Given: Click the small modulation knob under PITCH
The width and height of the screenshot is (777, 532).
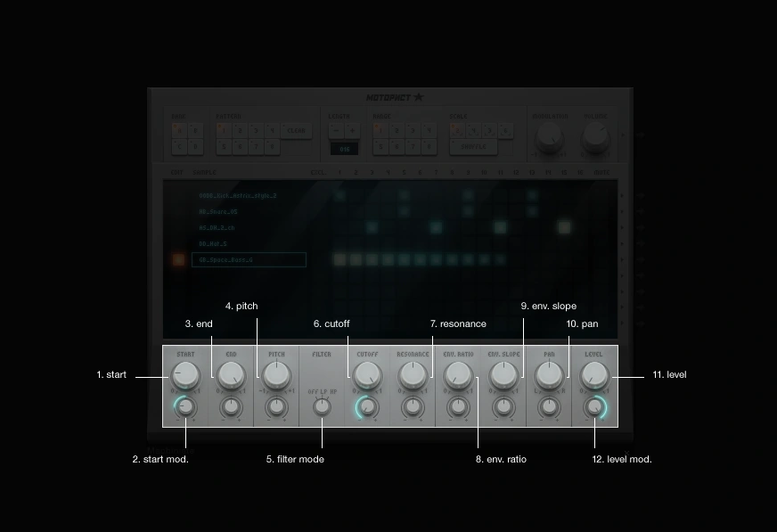Looking at the screenshot, I should click(276, 407).
